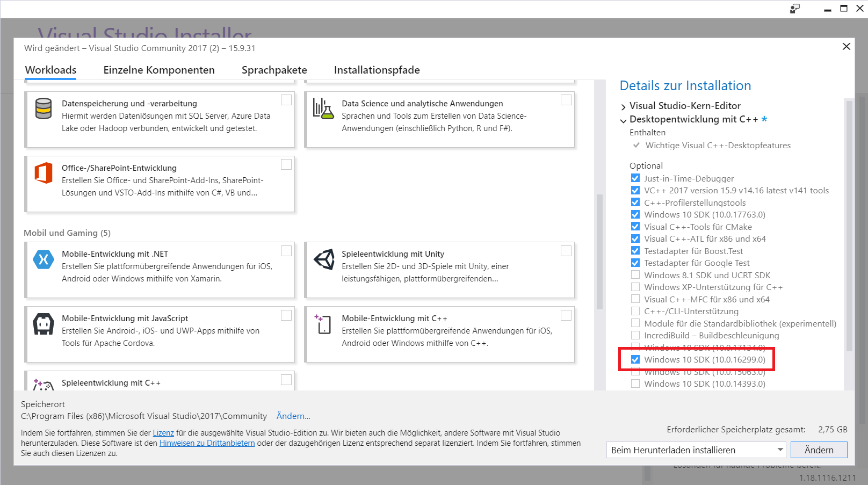Click the 2,75 GB required space value
The image size is (868, 485).
833,429
